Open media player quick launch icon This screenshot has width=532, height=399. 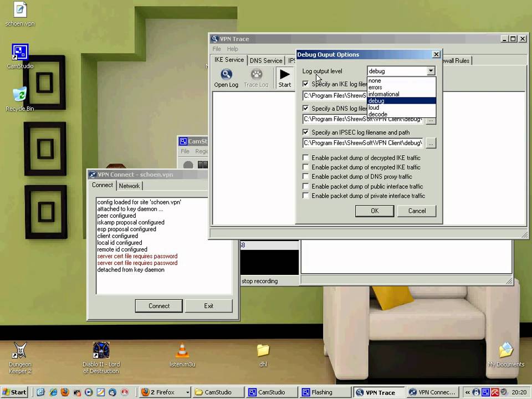pos(89,392)
